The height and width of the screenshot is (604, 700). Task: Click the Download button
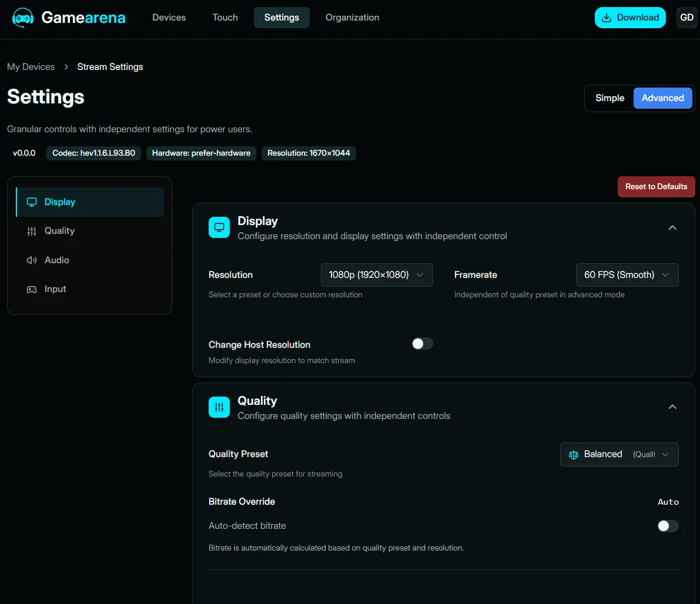pos(630,18)
